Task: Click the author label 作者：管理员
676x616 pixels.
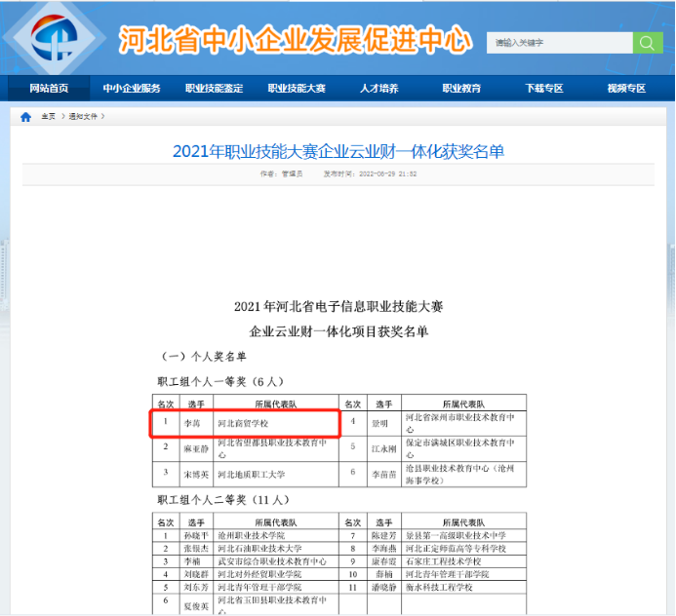Action: pyautogui.click(x=281, y=174)
